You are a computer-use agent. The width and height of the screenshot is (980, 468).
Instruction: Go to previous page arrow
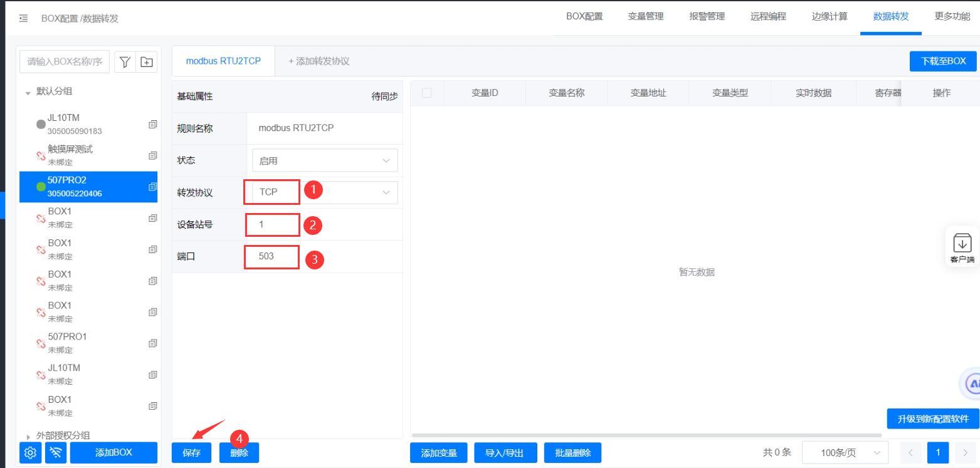pos(911,452)
